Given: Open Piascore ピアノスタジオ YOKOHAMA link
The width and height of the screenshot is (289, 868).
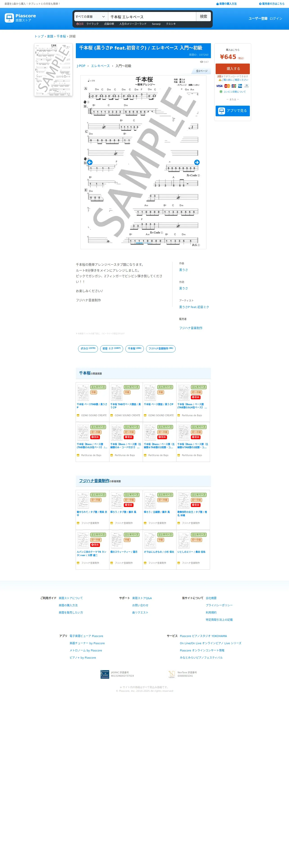Looking at the screenshot, I should (x=203, y=636).
